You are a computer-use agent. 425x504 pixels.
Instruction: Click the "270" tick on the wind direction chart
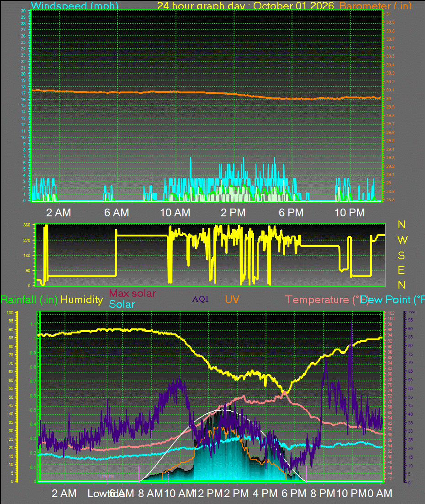pyautogui.click(x=27, y=241)
